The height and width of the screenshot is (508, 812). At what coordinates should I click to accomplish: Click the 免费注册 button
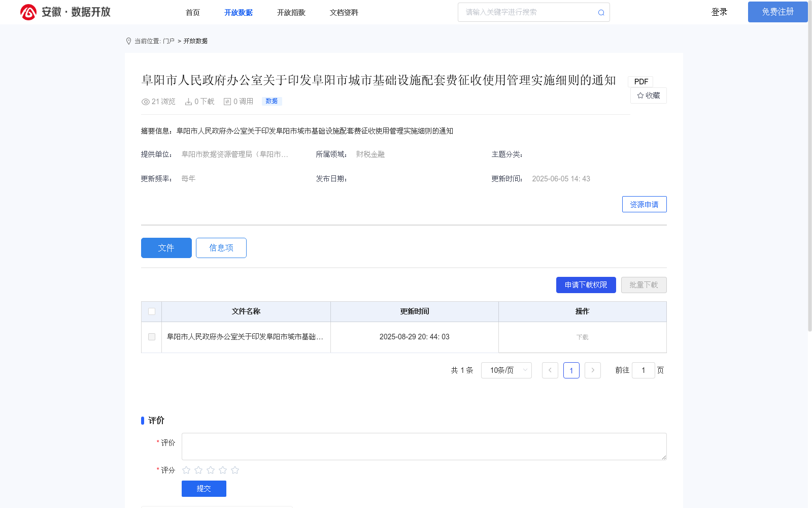tap(777, 12)
